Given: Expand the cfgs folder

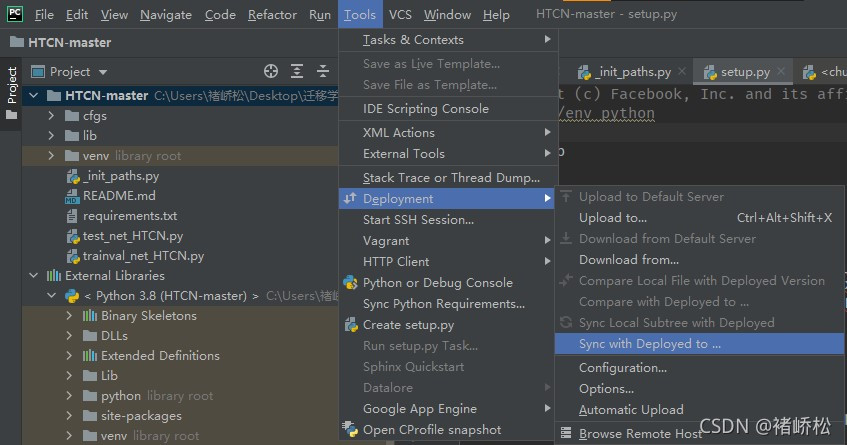Looking at the screenshot, I should click(x=51, y=116).
